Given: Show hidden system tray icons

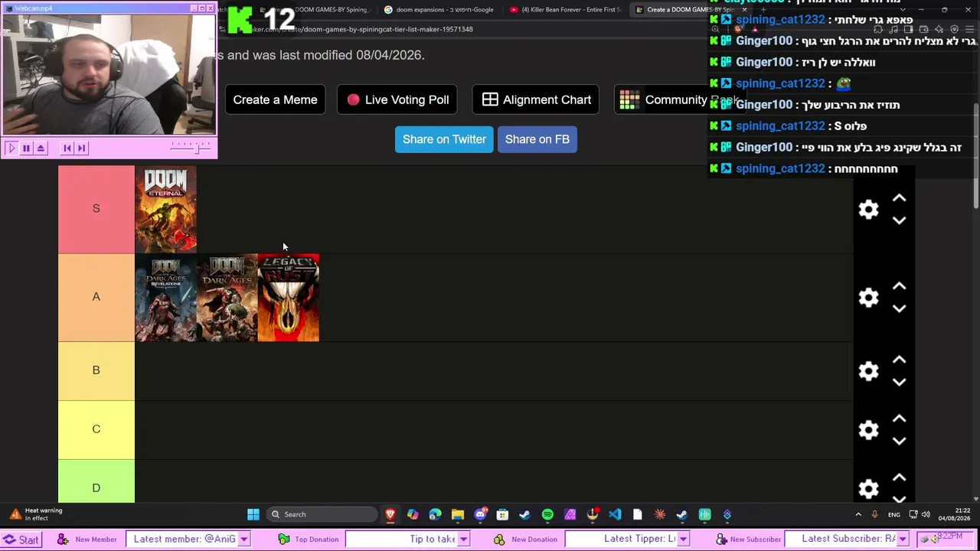Looking at the screenshot, I should [x=858, y=514].
